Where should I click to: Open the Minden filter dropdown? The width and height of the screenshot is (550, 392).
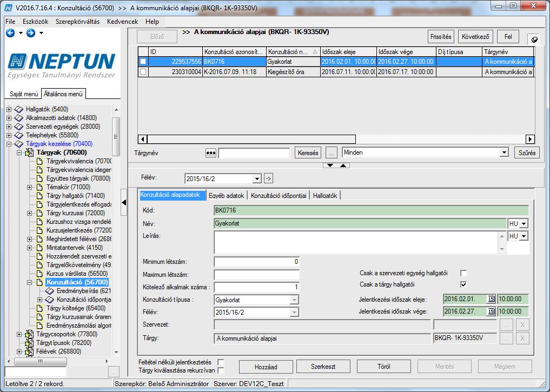[x=504, y=152]
